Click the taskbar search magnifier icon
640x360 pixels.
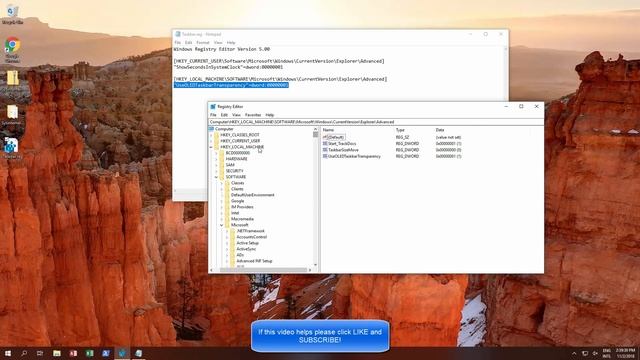tap(24, 353)
